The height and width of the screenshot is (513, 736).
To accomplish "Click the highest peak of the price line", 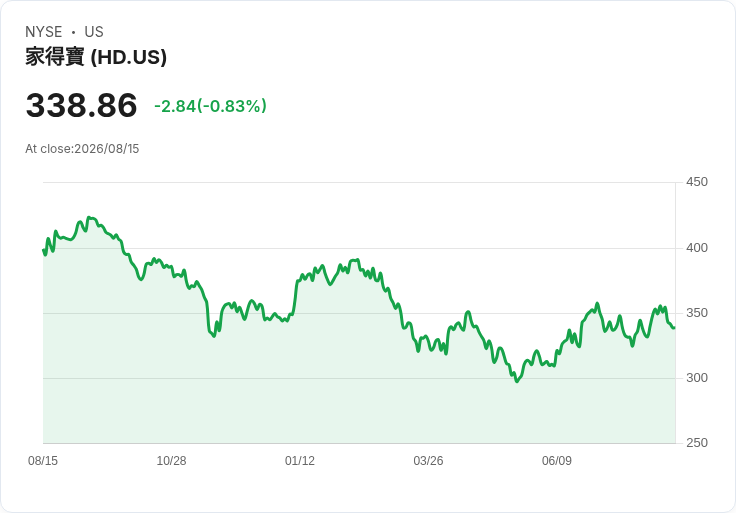I will coord(89,218).
